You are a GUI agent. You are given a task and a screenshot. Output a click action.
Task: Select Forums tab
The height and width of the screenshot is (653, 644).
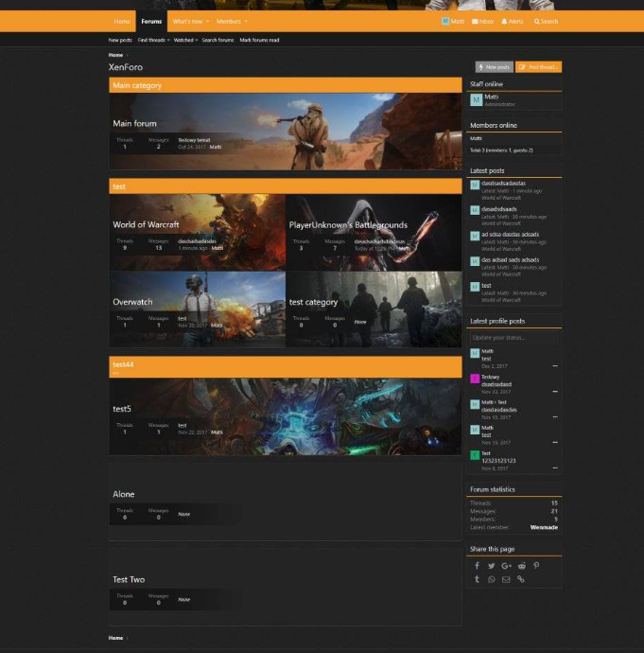tap(151, 21)
